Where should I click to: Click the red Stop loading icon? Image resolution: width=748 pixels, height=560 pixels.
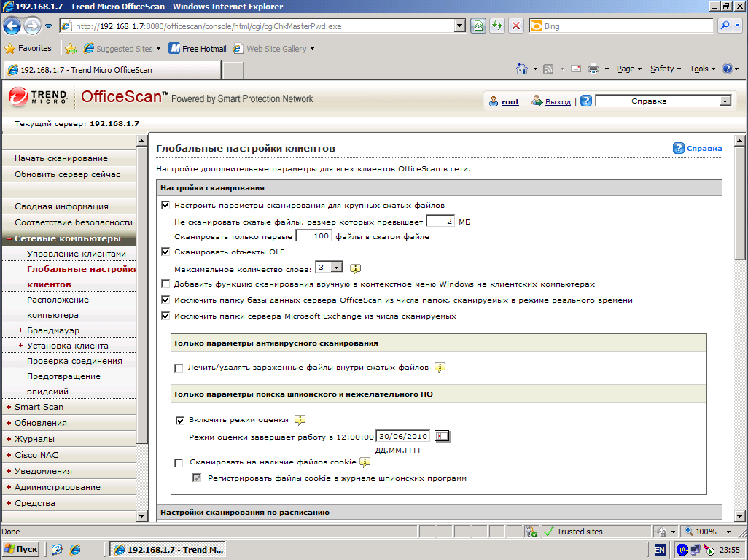point(516,26)
